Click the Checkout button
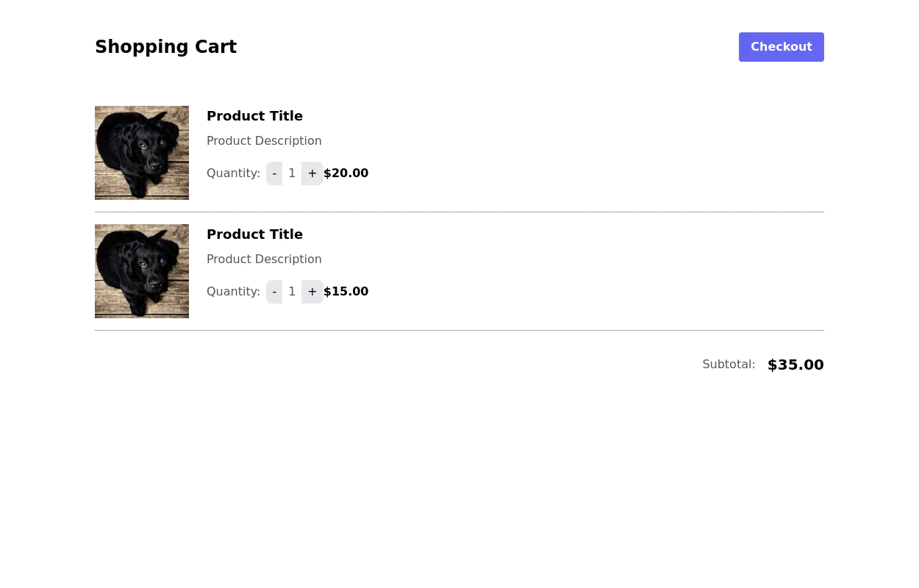The image size is (919, 588). (x=781, y=47)
